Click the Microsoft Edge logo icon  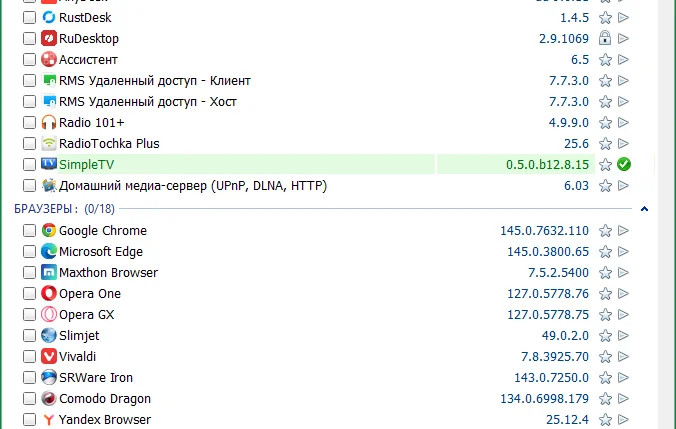click(x=49, y=252)
